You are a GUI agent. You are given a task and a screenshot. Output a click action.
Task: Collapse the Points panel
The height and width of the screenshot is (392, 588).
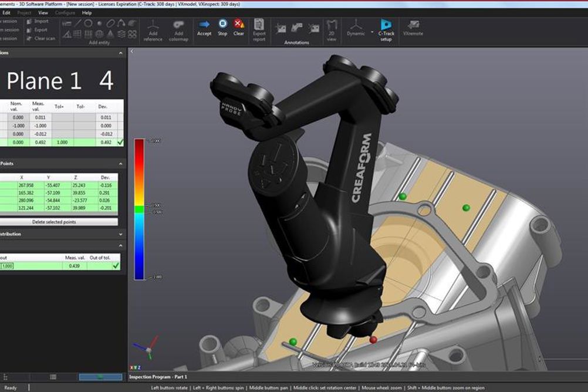click(120, 164)
